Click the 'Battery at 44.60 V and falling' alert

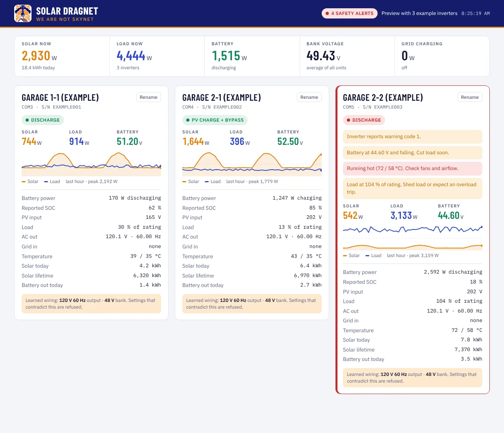click(x=413, y=153)
